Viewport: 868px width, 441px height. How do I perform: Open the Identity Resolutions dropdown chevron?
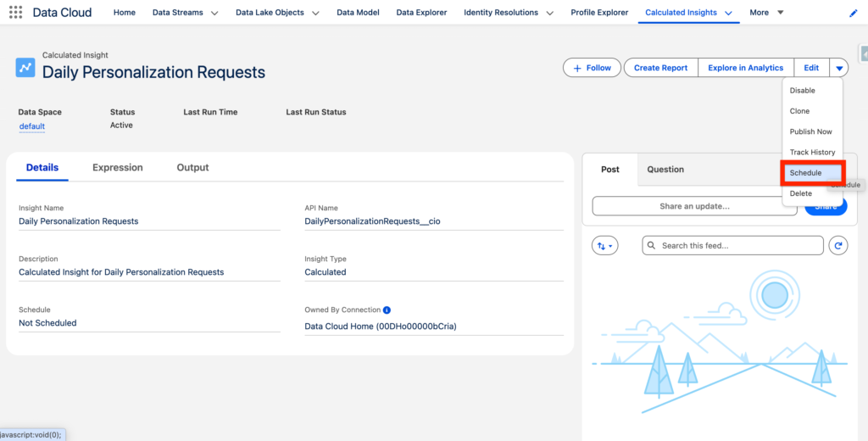click(x=550, y=14)
